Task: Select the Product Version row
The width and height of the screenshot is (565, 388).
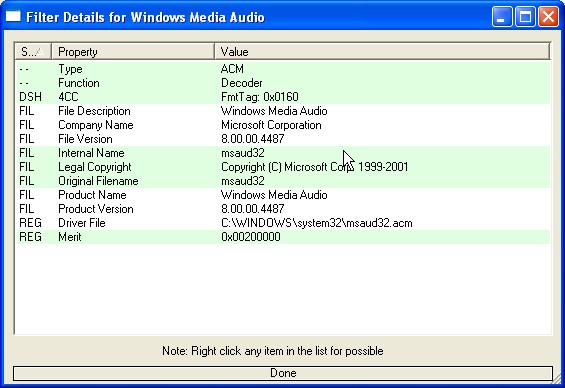Action: [283, 209]
